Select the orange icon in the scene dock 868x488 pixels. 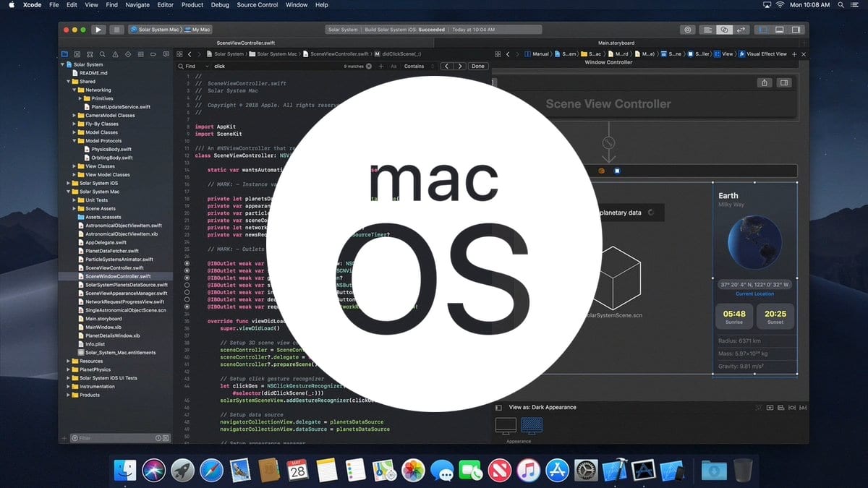(601, 171)
